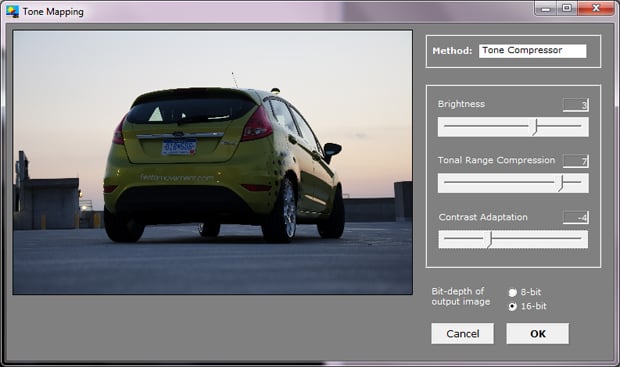
Task: Select the 8-bit output radio button
Action: coord(512,293)
